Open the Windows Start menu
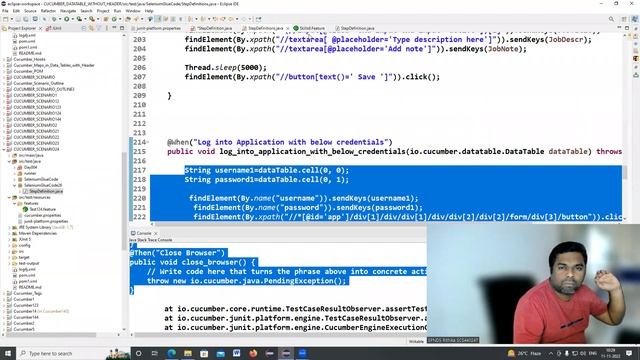This screenshot has height=360, width=640. (x=8, y=353)
